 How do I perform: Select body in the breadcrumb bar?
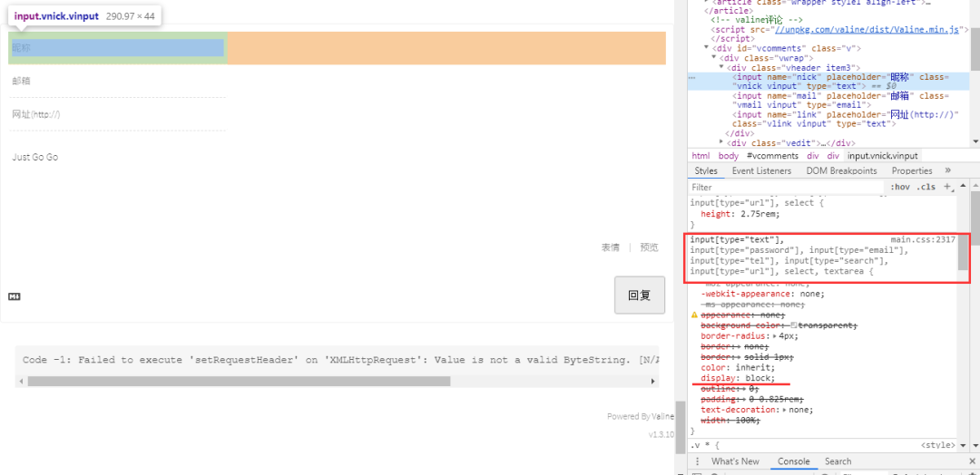[728, 155]
